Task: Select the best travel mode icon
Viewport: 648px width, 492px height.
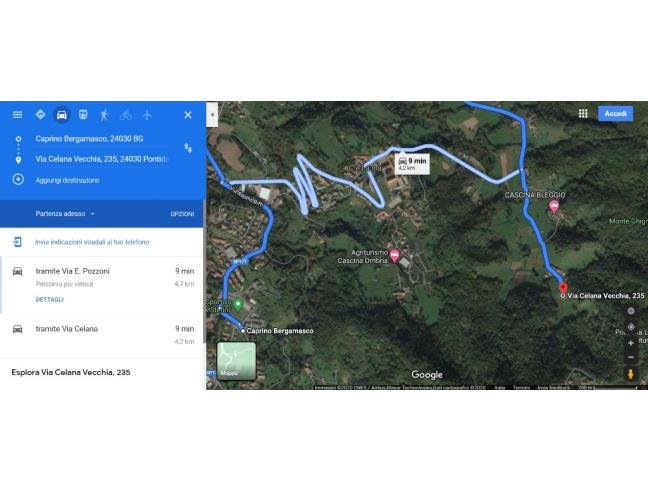Action: pos(40,114)
